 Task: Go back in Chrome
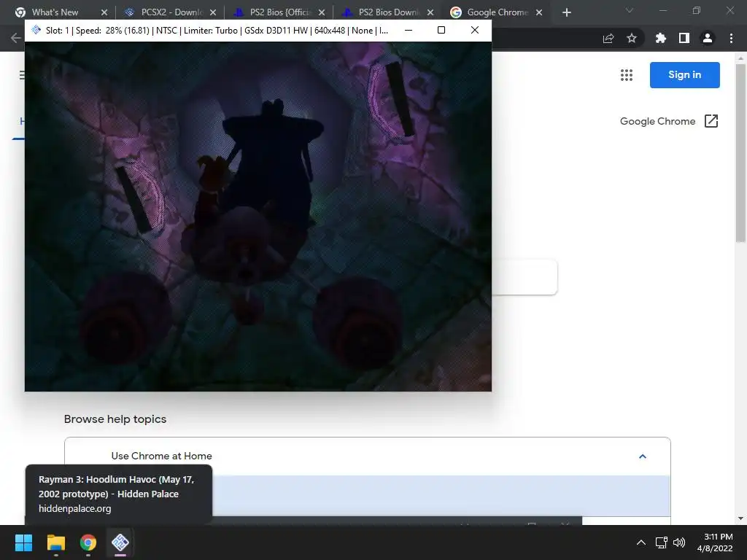[16, 38]
